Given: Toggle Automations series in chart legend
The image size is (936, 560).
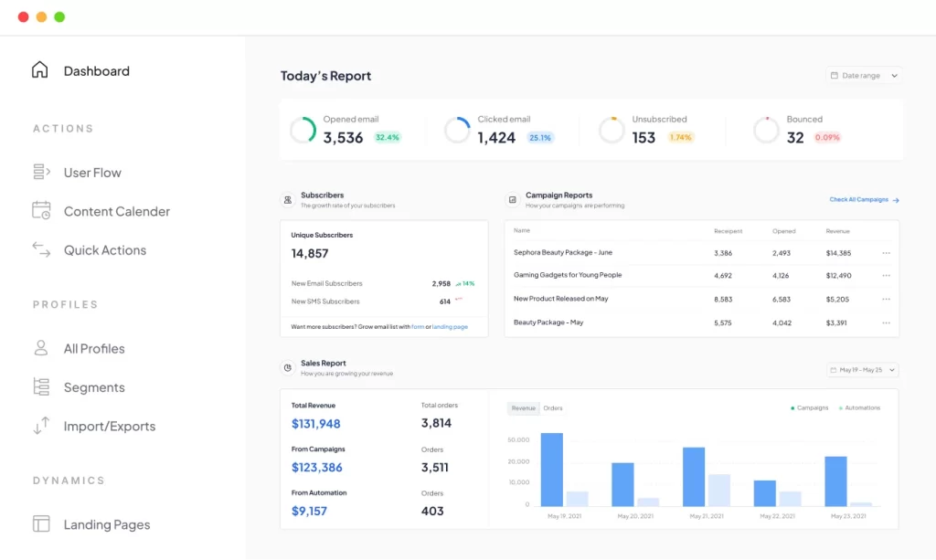Looking at the screenshot, I should pos(859,408).
